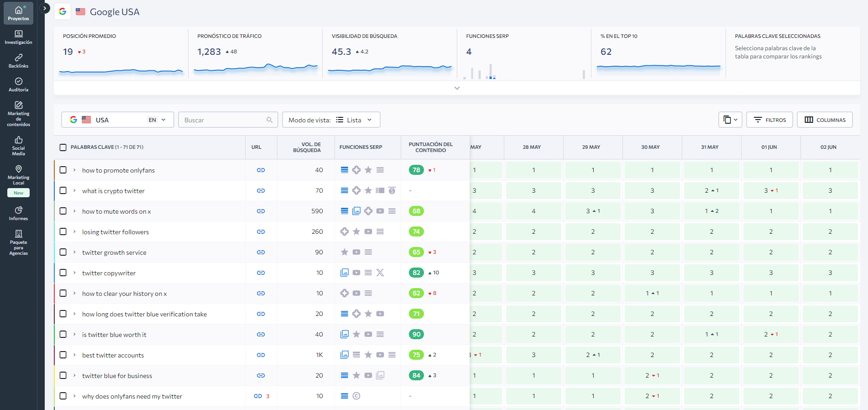Open URL link for how to promote onlyfans
The image size is (868, 410).
261,170
